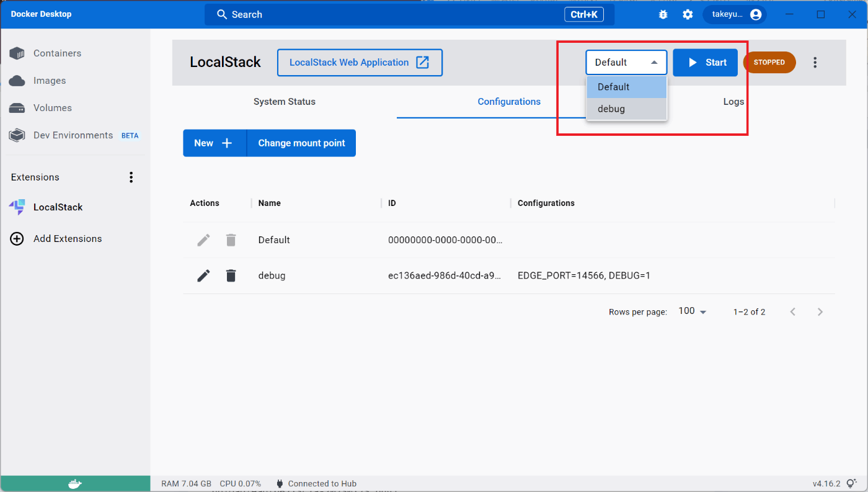Select debug in the configuration list

click(626, 109)
